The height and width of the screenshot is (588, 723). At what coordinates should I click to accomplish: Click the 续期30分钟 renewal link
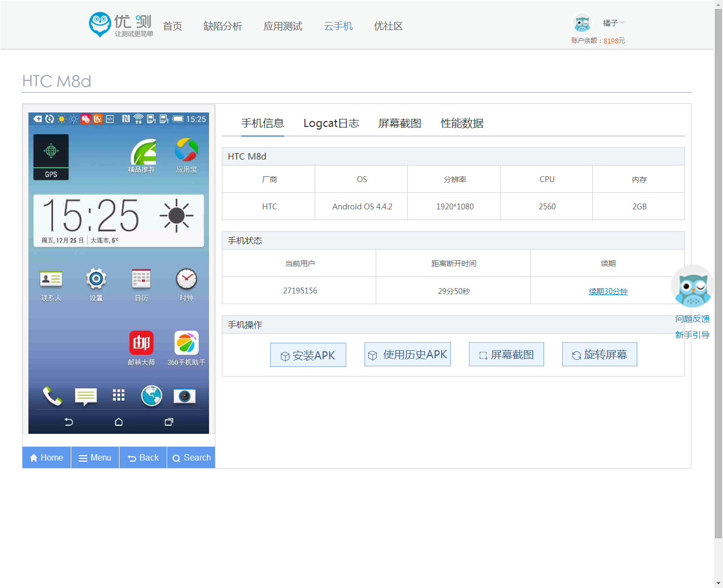click(x=608, y=291)
